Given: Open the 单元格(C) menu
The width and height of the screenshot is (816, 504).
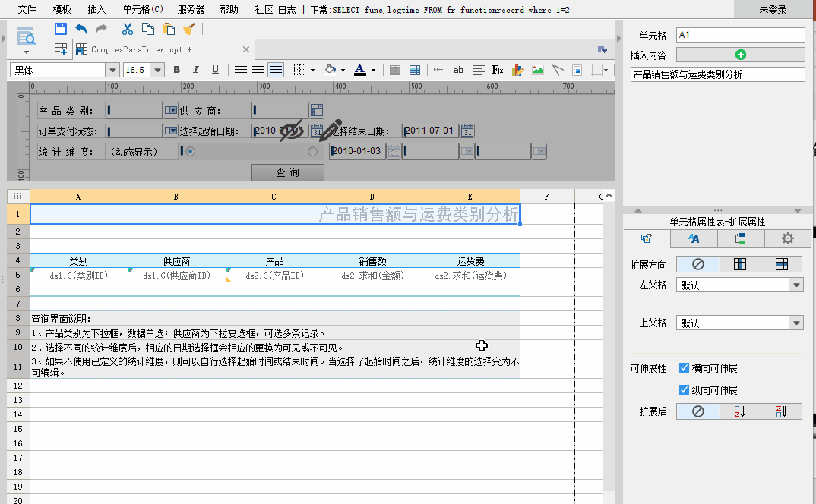Looking at the screenshot, I should point(143,9).
